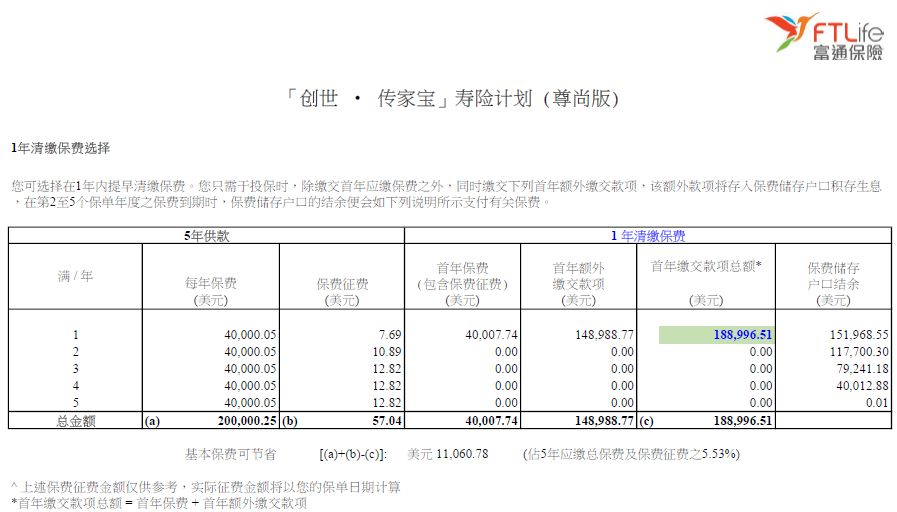This screenshot has height=512, width=897.
Task: Click the account balance 79,241.18
Action: pos(862,369)
